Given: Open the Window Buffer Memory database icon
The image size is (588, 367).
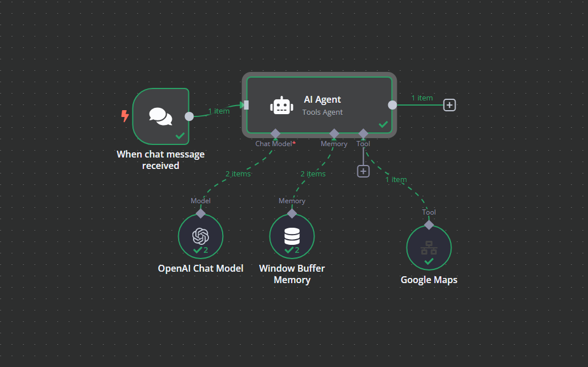Looking at the screenshot, I should pos(292,236).
